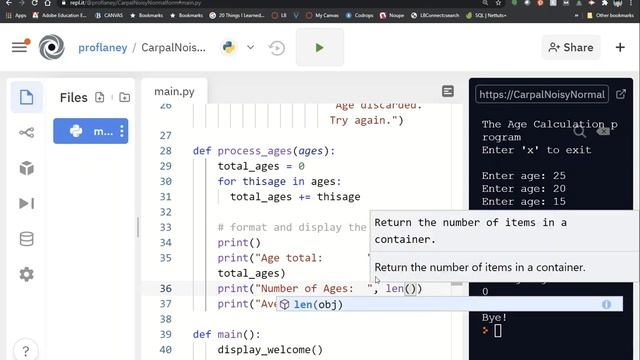Click 'total_ages = 0' on line 29

point(261,166)
